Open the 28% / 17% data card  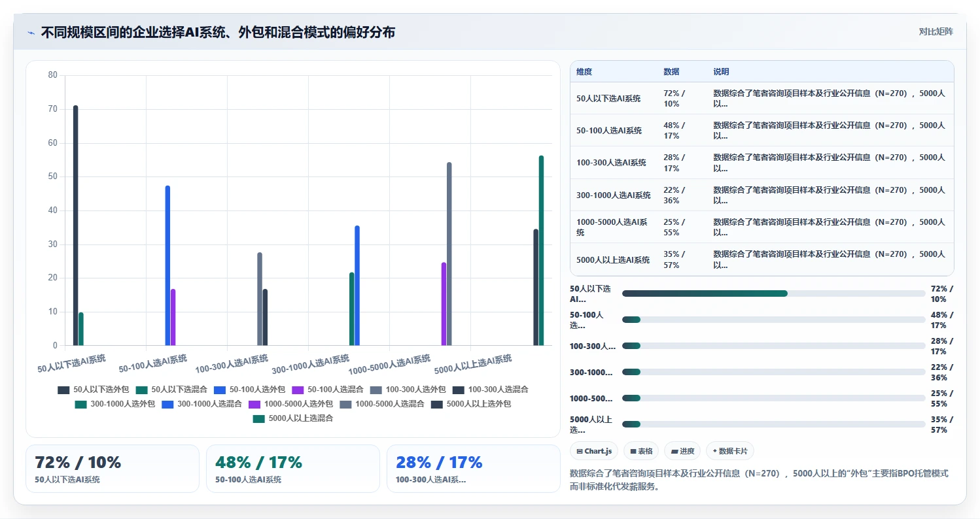pos(474,469)
